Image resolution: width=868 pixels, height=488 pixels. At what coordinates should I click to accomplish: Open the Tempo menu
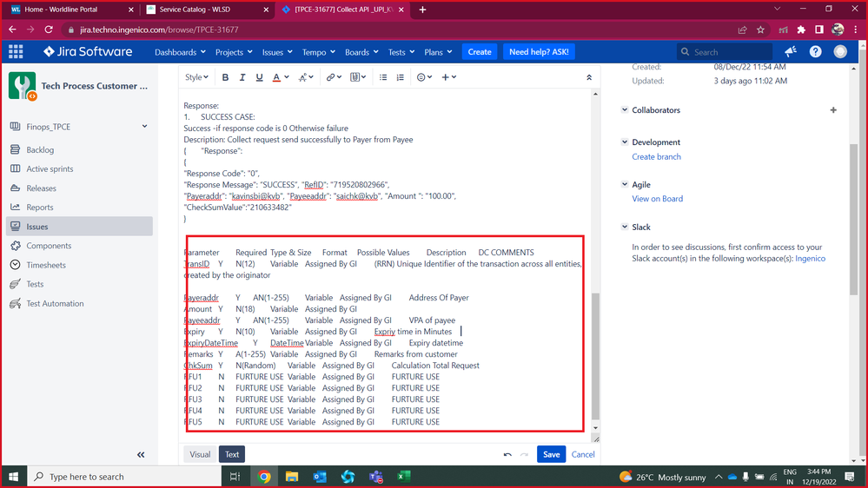318,52
